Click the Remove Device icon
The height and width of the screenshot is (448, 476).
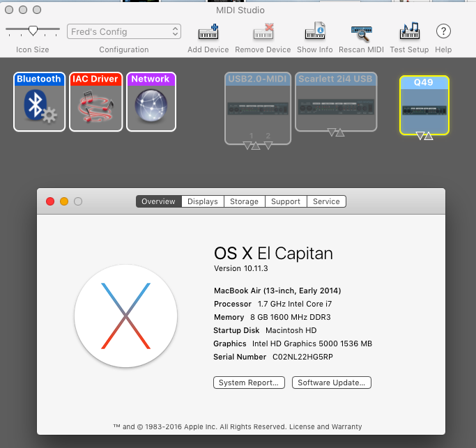pyautogui.click(x=263, y=31)
